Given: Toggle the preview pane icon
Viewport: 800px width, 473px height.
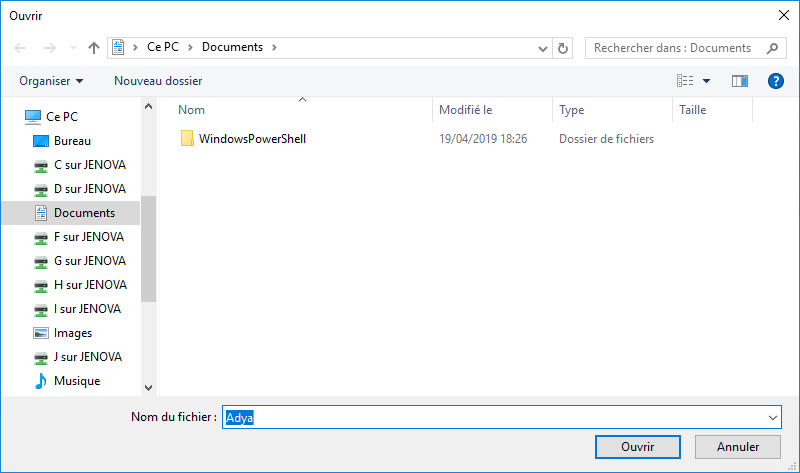Looking at the screenshot, I should tap(740, 80).
